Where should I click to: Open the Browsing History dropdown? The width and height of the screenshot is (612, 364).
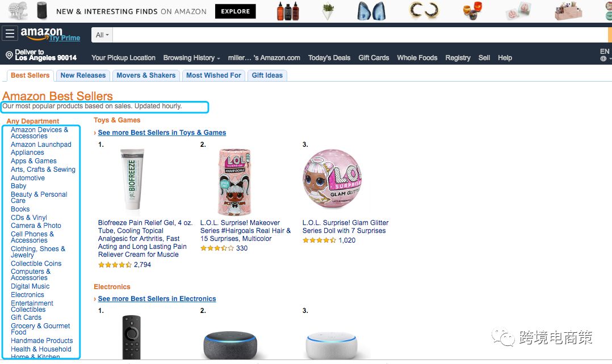point(192,58)
